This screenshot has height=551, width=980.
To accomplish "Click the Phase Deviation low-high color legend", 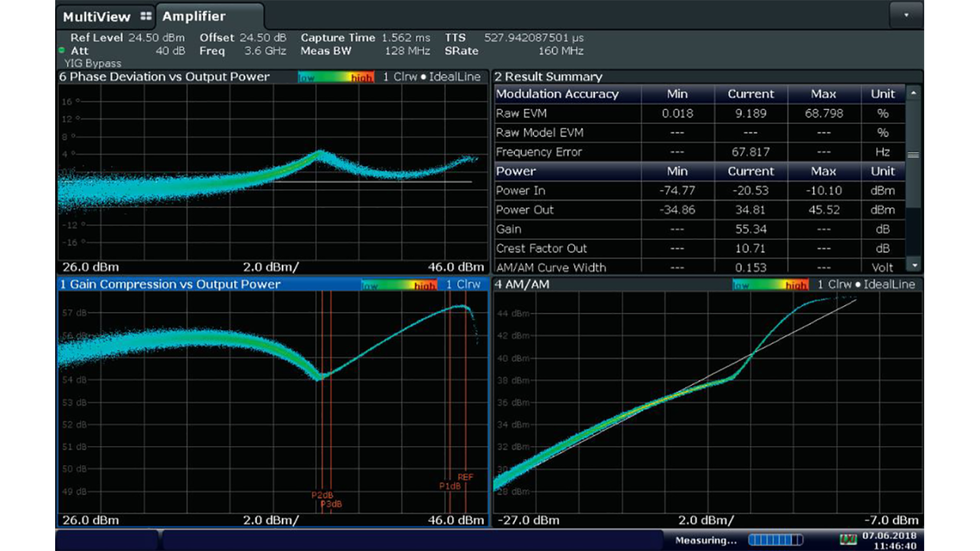I will (336, 77).
